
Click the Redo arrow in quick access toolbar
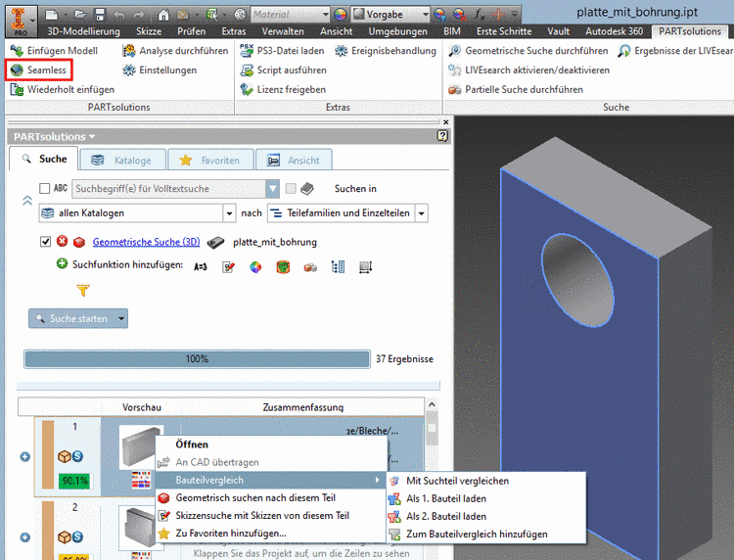(x=139, y=15)
